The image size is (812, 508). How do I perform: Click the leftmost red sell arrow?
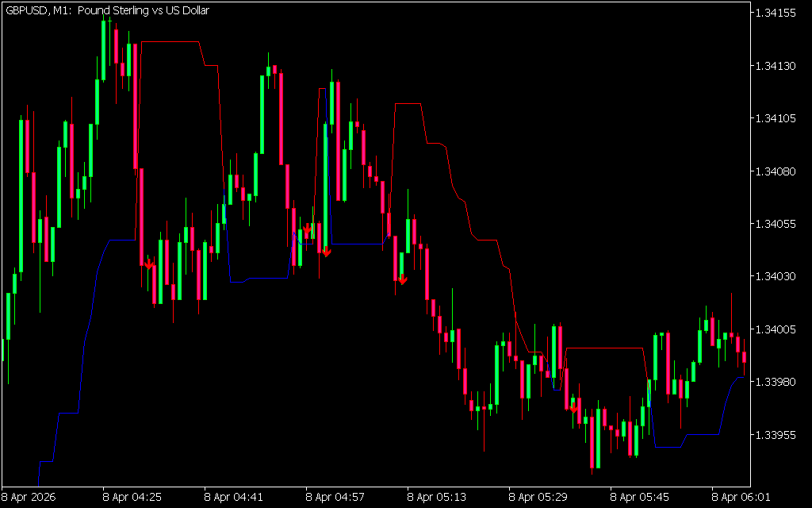click(148, 264)
